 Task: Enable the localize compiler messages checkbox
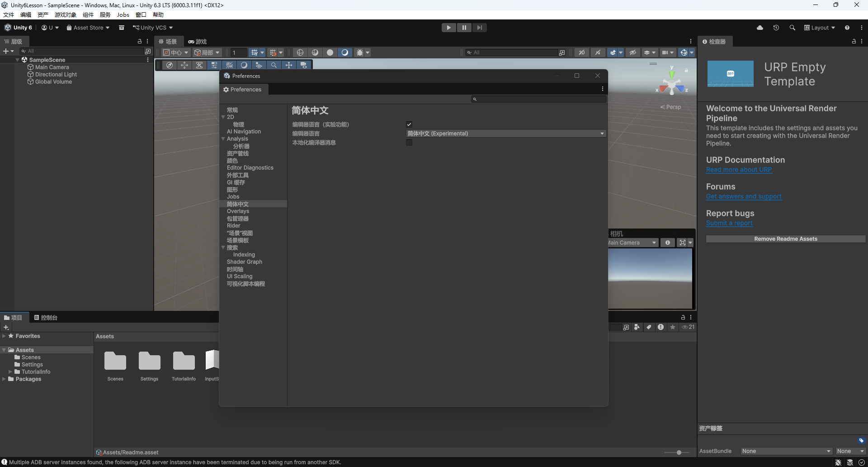409,143
